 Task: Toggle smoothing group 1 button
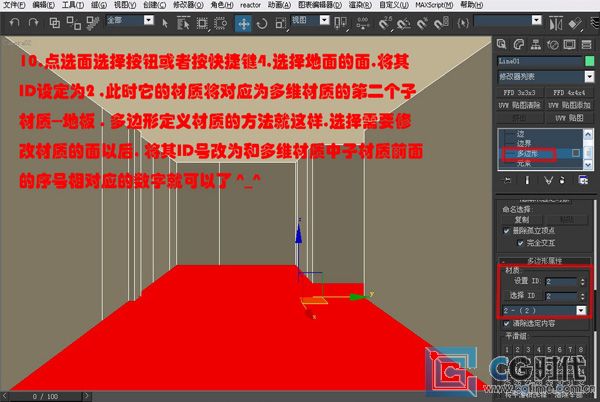point(507,349)
